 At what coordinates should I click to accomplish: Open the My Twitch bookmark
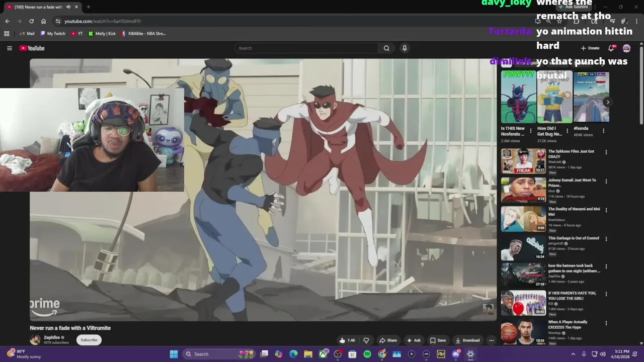point(53,34)
